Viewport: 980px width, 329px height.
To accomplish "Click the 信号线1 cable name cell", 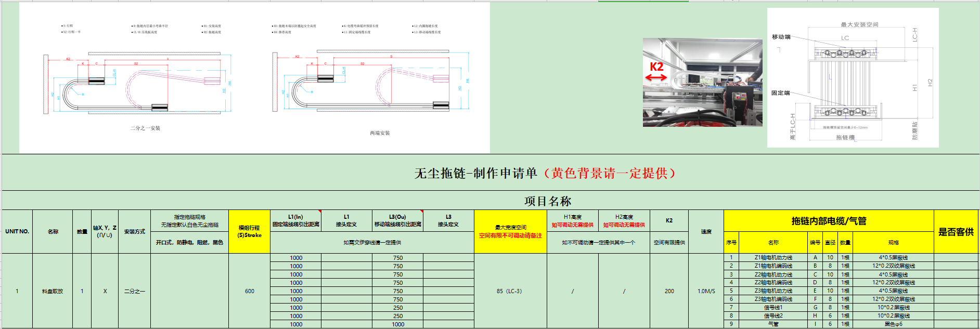I will click(x=773, y=307).
